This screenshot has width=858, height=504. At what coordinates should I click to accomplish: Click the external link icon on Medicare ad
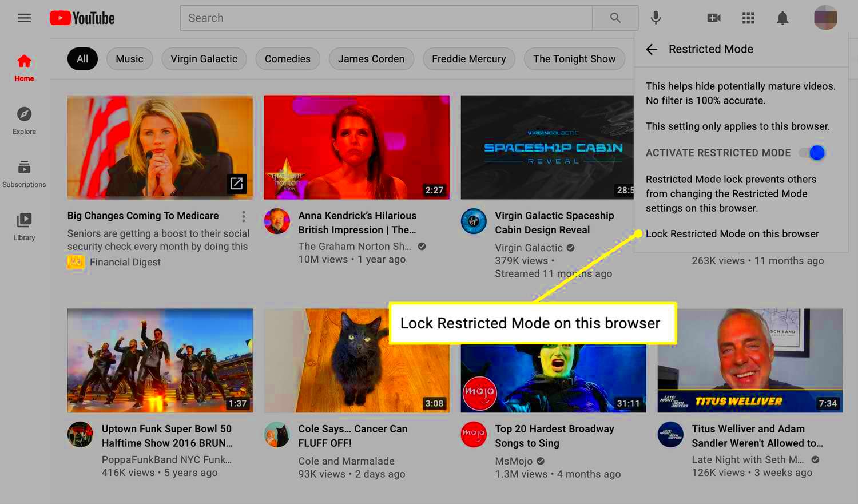pos(236,183)
